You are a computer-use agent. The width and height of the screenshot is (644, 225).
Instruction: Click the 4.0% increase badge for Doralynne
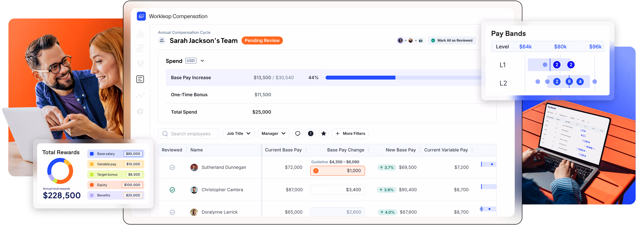tap(387, 212)
